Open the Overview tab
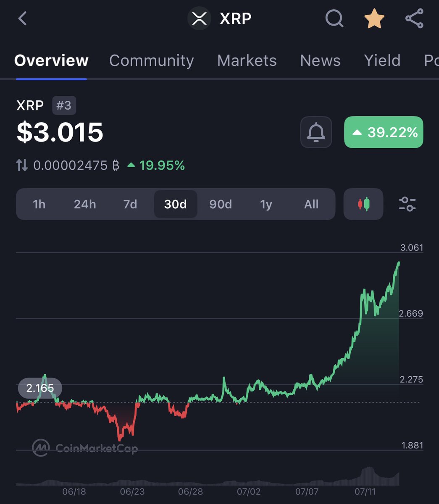The image size is (439, 504). pos(51,60)
